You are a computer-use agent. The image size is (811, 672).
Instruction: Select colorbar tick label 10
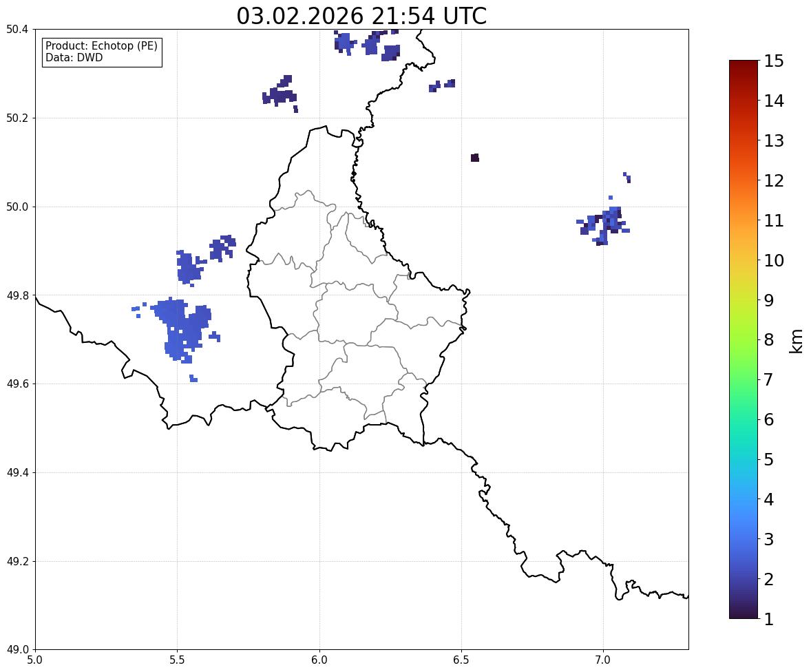pos(774,260)
